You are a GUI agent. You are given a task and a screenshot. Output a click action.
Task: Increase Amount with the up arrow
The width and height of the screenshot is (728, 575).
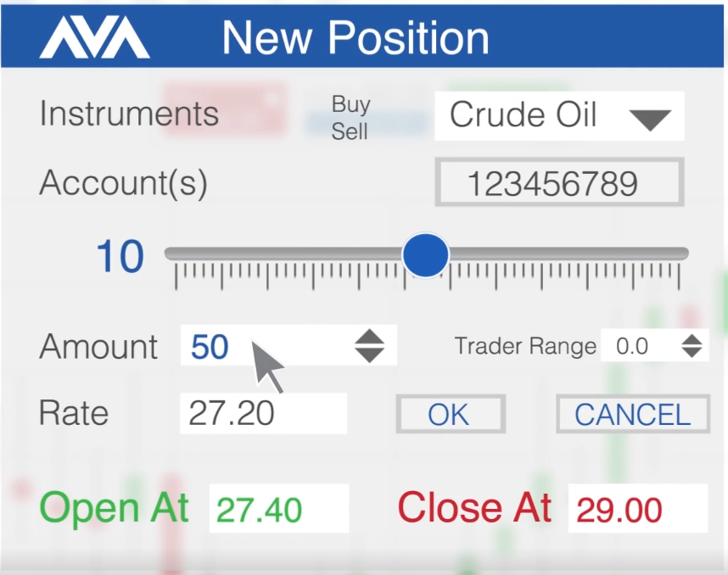point(370,337)
